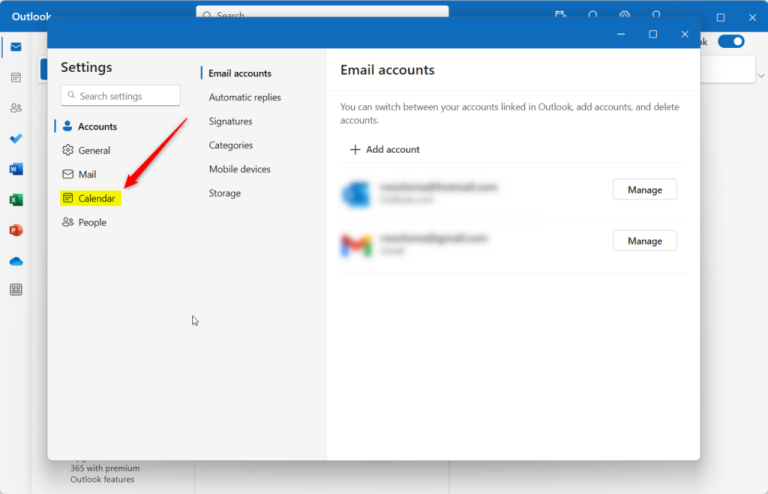Open the Excel app icon
Viewport: 768px width, 494px height.
pos(16,200)
